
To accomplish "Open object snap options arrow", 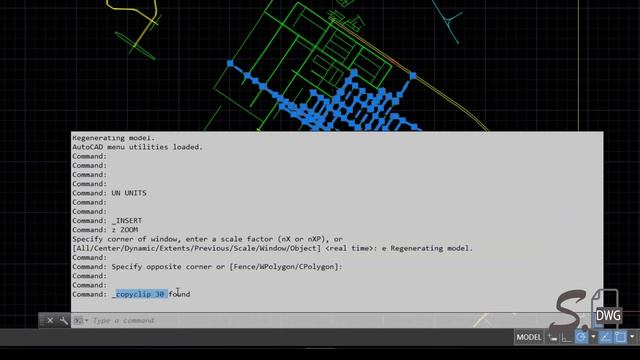I will tap(632, 337).
